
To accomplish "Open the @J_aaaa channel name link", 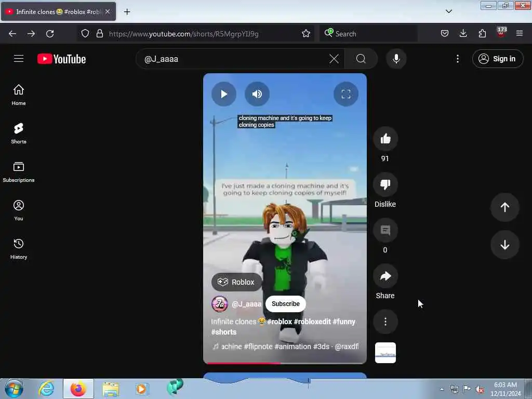I will pyautogui.click(x=247, y=304).
